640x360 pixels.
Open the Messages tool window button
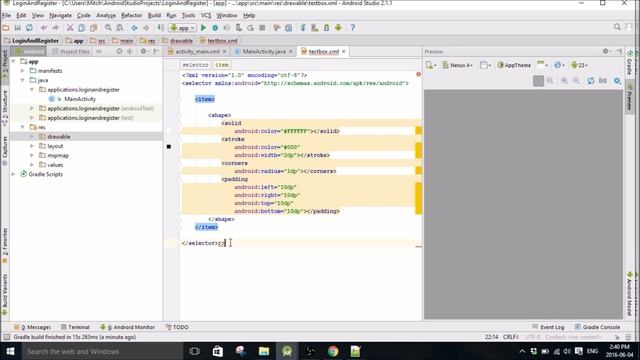pyautogui.click(x=33, y=327)
